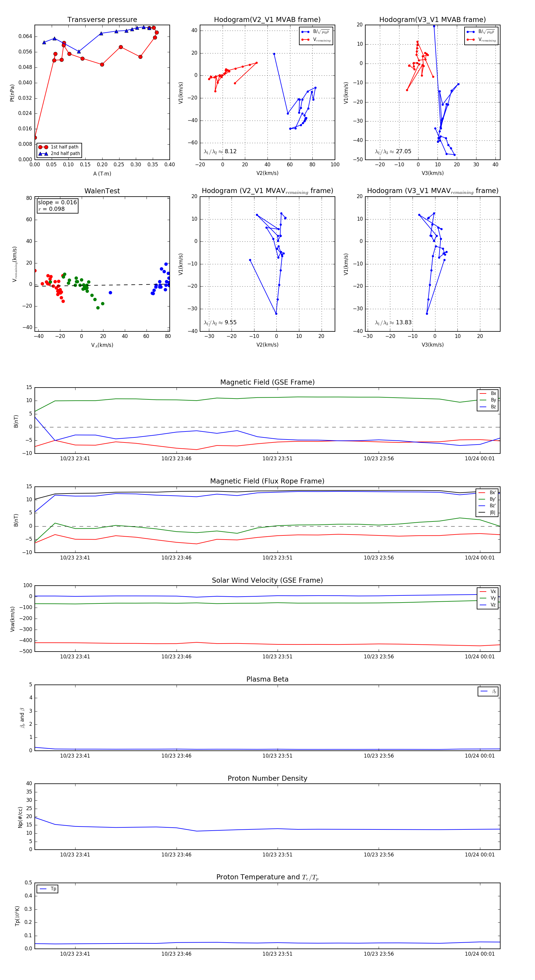Click the Bz' legend entry in flux rope plot
Screen dimensions: 535x980
487,506
